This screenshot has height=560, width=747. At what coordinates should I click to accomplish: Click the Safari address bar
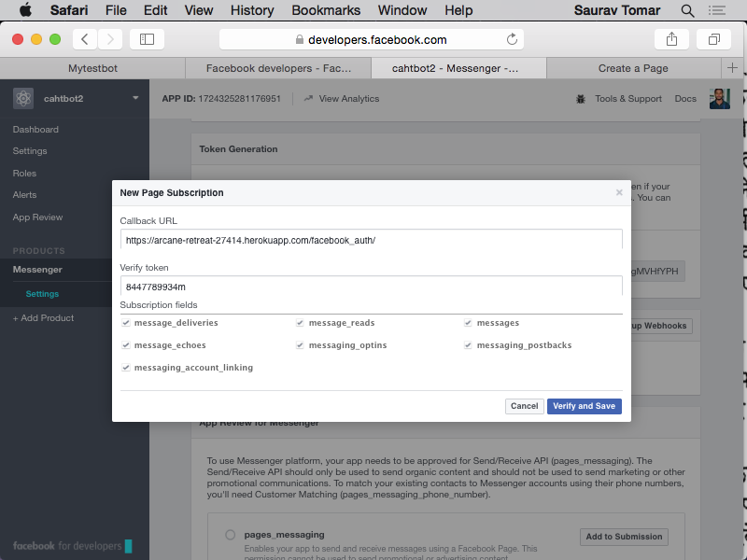[x=371, y=39]
